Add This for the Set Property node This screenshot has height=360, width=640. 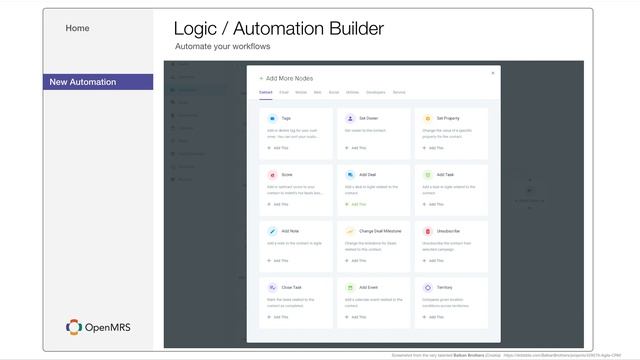(433, 148)
